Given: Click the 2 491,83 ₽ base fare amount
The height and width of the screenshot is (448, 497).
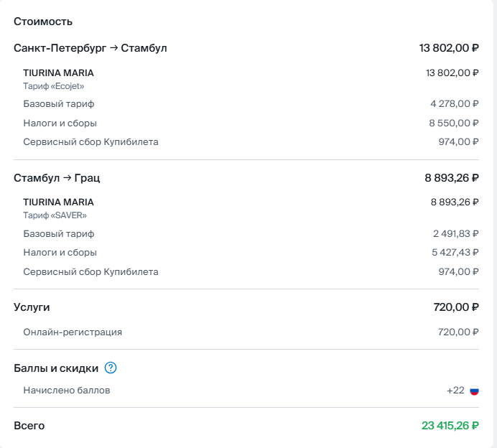Looking at the screenshot, I should pyautogui.click(x=455, y=234).
